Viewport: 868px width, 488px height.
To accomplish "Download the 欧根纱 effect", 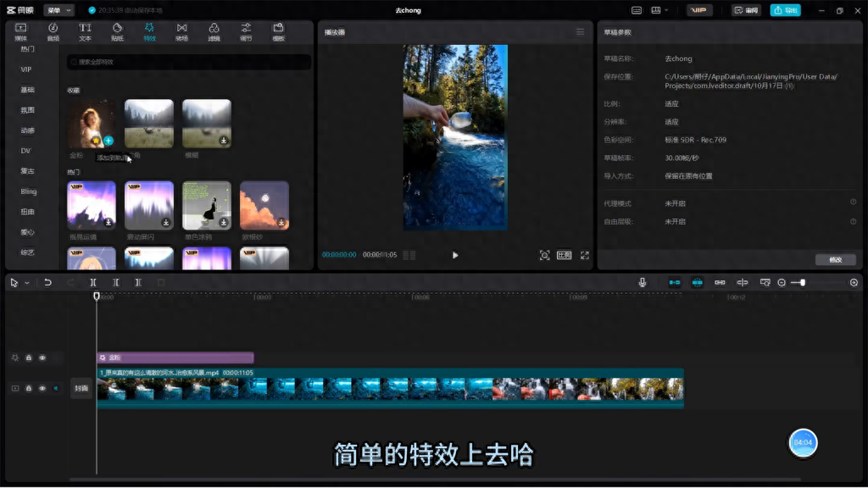I will tap(281, 223).
